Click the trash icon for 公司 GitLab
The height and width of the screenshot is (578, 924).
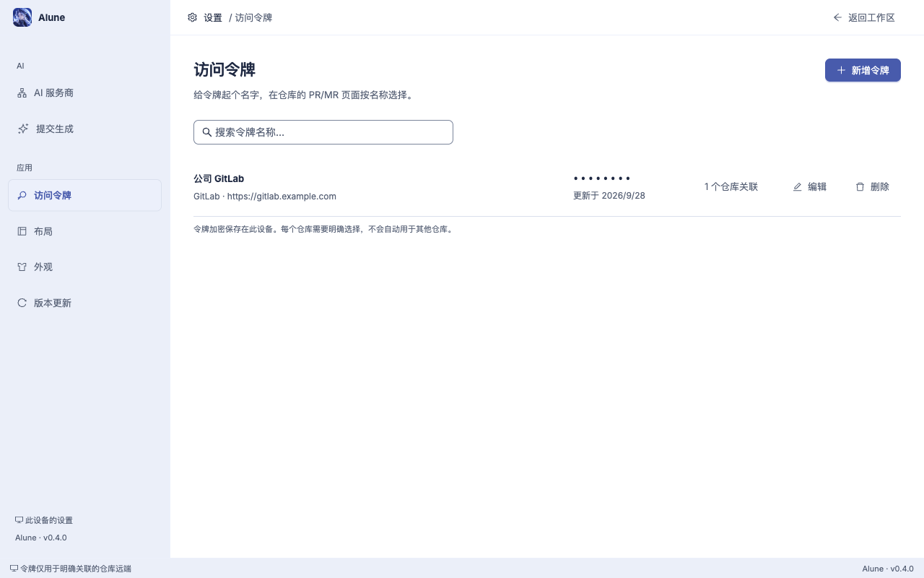coord(860,186)
